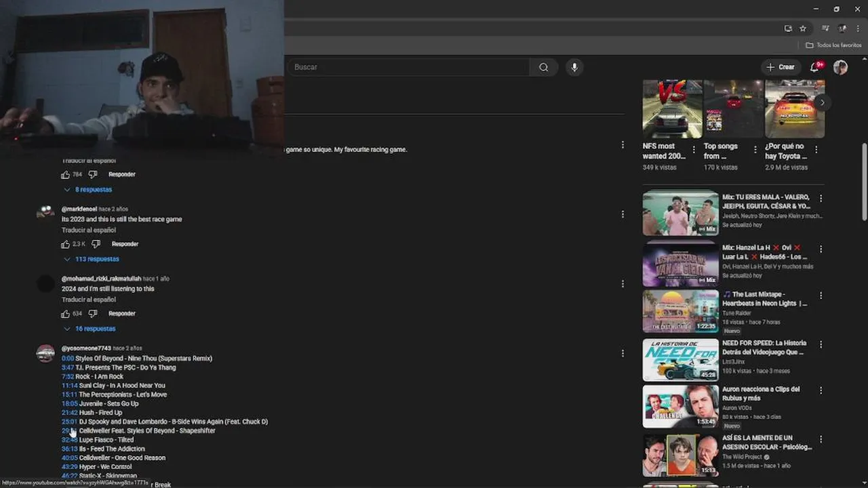
Task: Like @markfenoel's comment
Action: point(66,244)
